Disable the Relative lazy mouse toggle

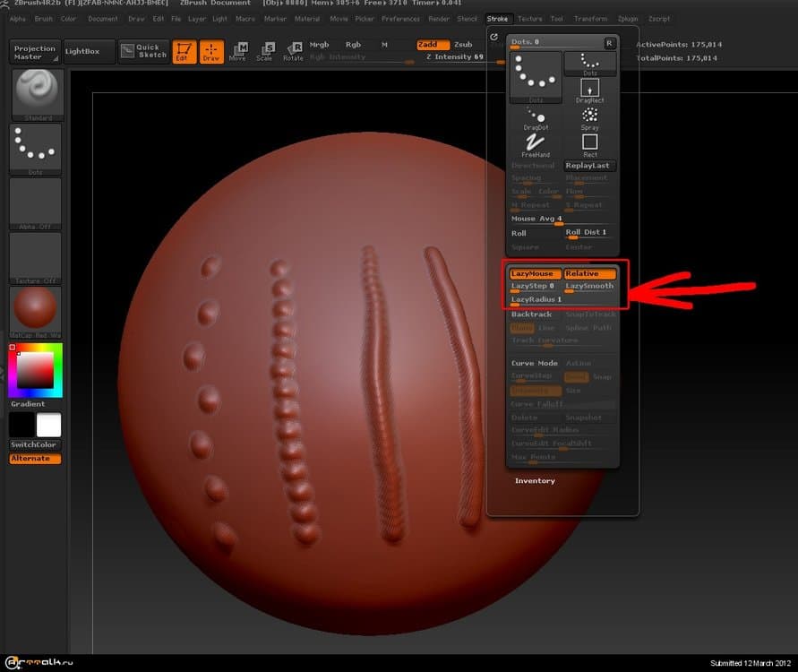pyautogui.click(x=590, y=273)
